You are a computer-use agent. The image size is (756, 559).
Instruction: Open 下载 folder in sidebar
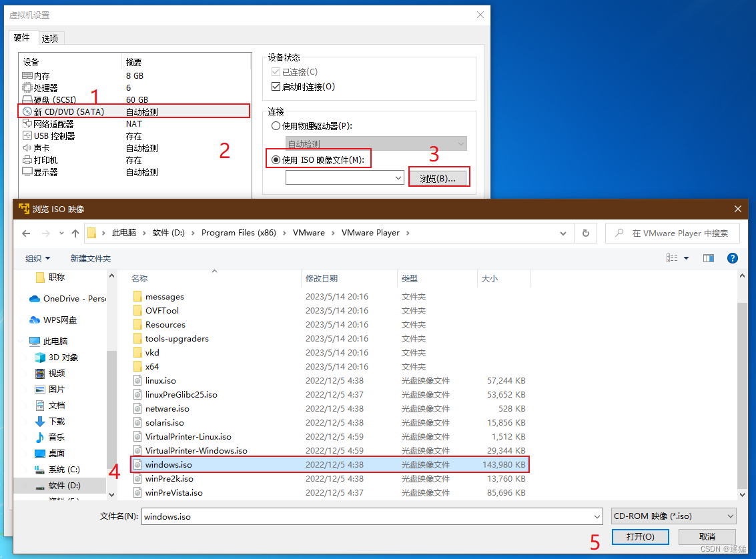[x=50, y=421]
